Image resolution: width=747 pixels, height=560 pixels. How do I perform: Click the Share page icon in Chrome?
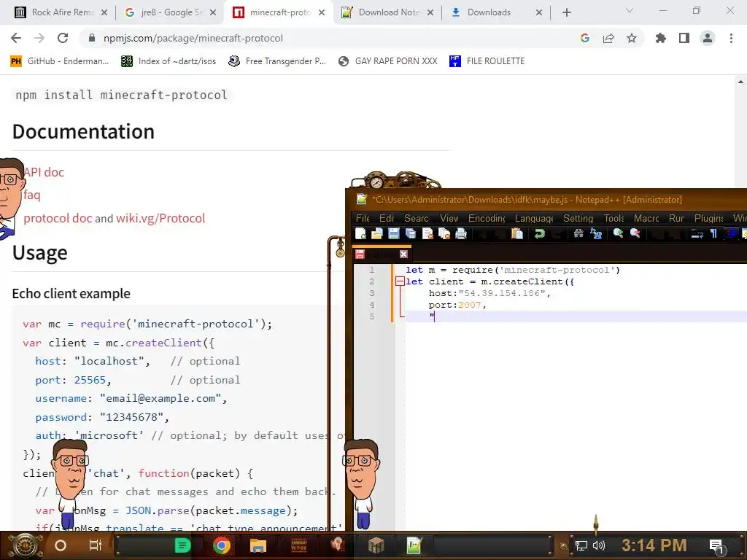click(608, 38)
